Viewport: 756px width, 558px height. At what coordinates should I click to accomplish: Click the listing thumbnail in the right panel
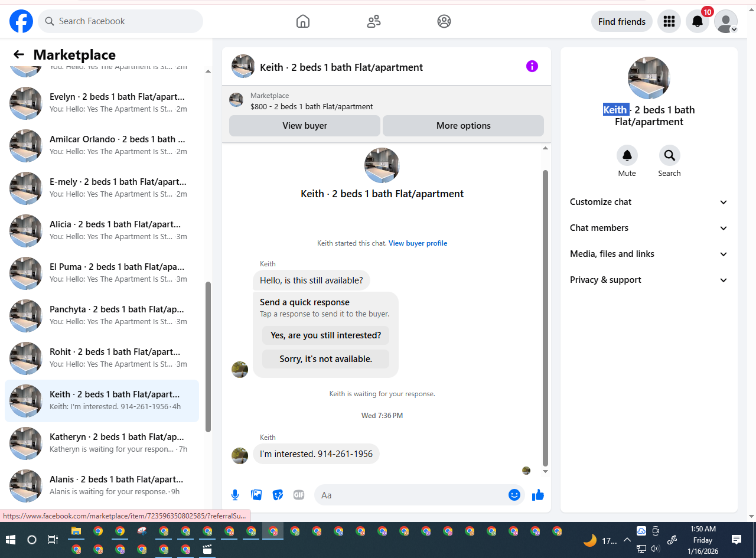click(649, 78)
